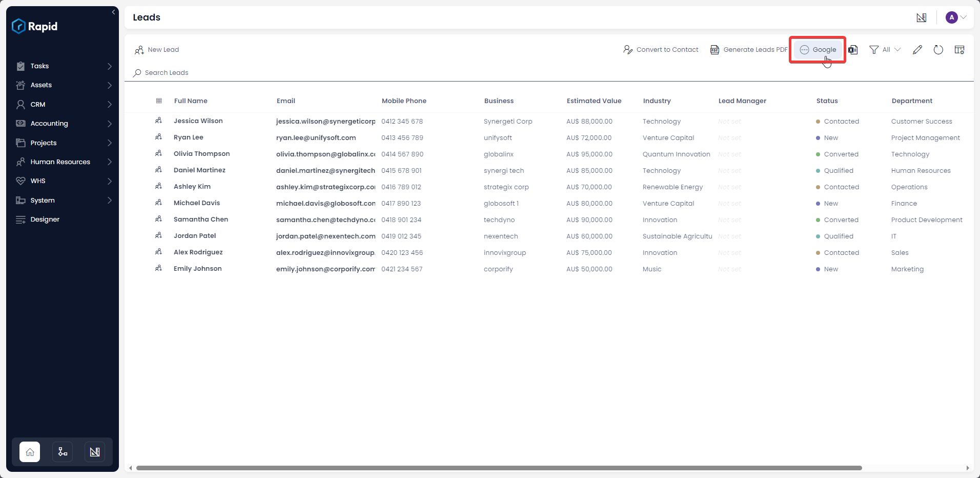Expand the System chevron

click(x=110, y=201)
